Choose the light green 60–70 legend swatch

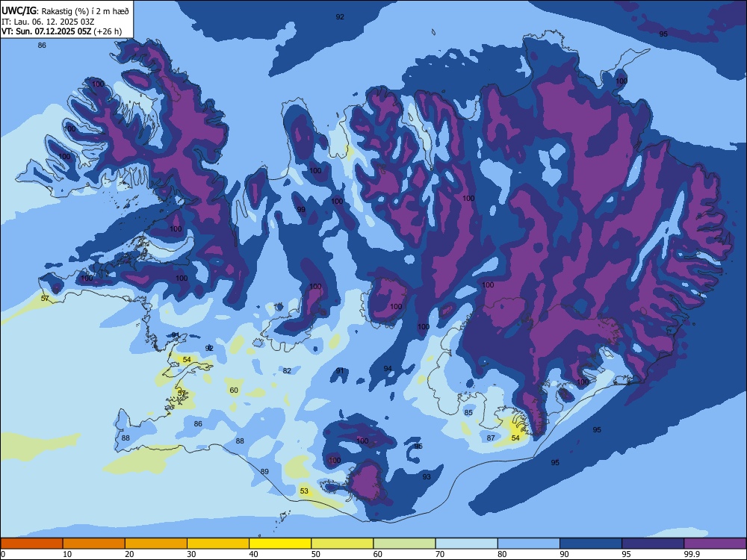404,544
